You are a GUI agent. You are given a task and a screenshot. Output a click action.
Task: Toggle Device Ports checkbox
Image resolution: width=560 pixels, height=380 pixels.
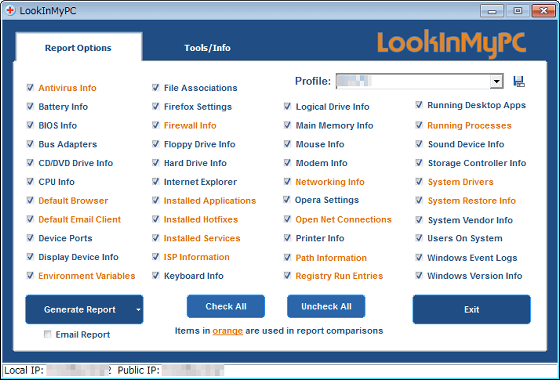pos(30,238)
